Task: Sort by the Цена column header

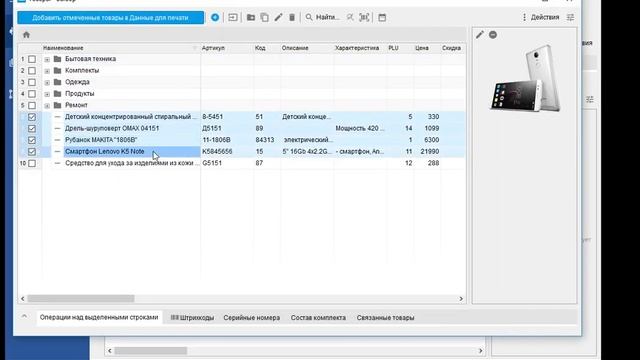Action: click(422, 48)
